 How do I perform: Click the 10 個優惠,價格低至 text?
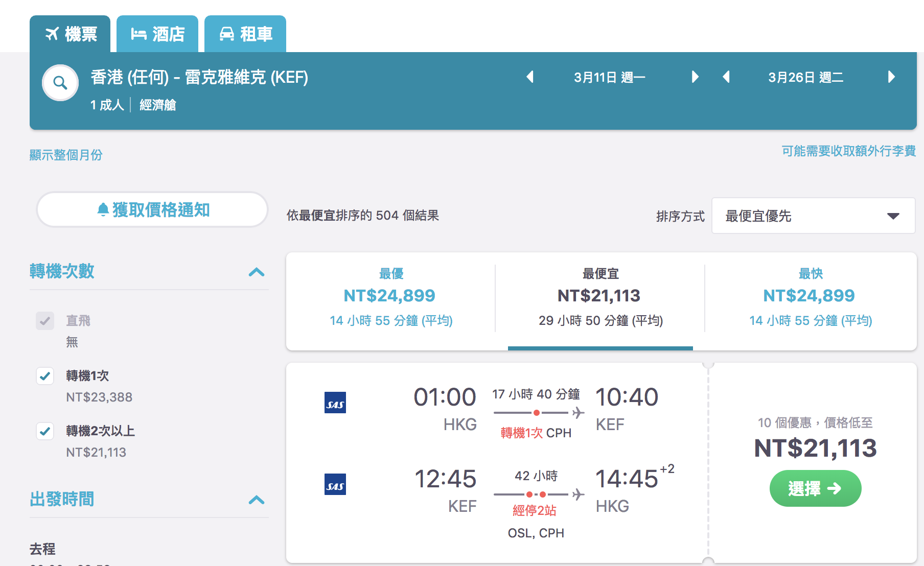[x=815, y=422]
